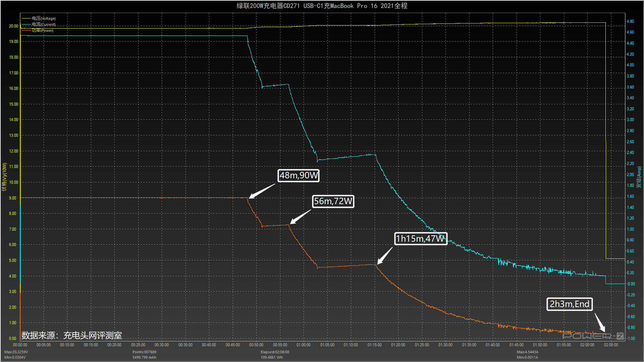
Task: Click the 00:15:00 time axis label
Action: click(91, 345)
